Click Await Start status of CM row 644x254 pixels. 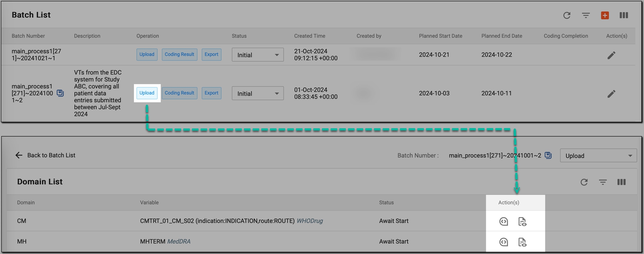click(x=394, y=221)
